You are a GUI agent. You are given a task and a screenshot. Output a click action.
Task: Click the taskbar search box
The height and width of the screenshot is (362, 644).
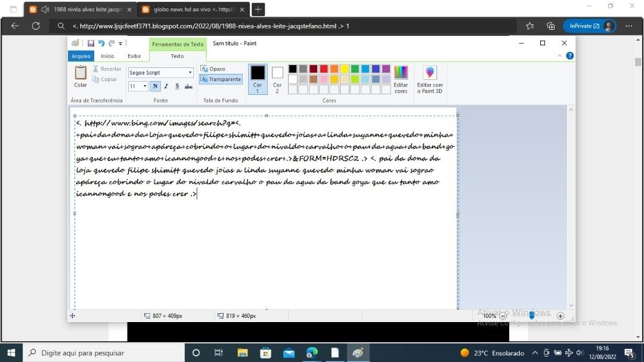tap(104, 352)
